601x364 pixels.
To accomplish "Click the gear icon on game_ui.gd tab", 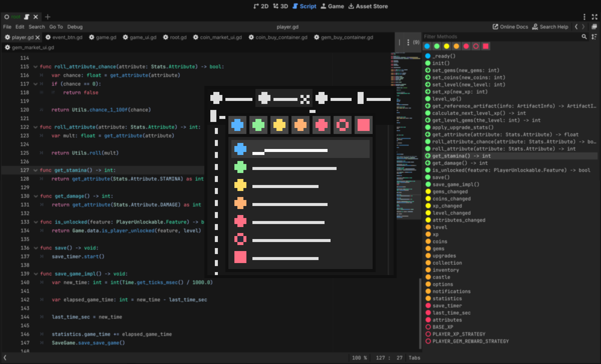I will (125, 37).
